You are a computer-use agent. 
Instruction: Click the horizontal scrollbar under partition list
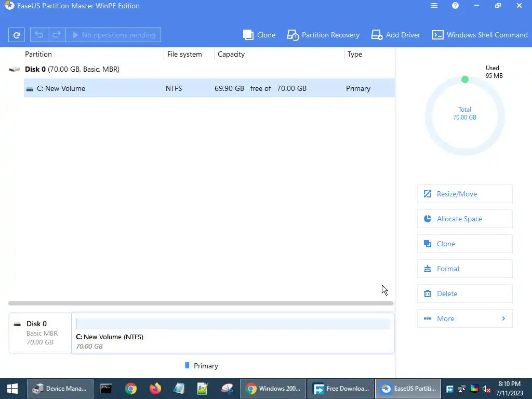tap(201, 303)
